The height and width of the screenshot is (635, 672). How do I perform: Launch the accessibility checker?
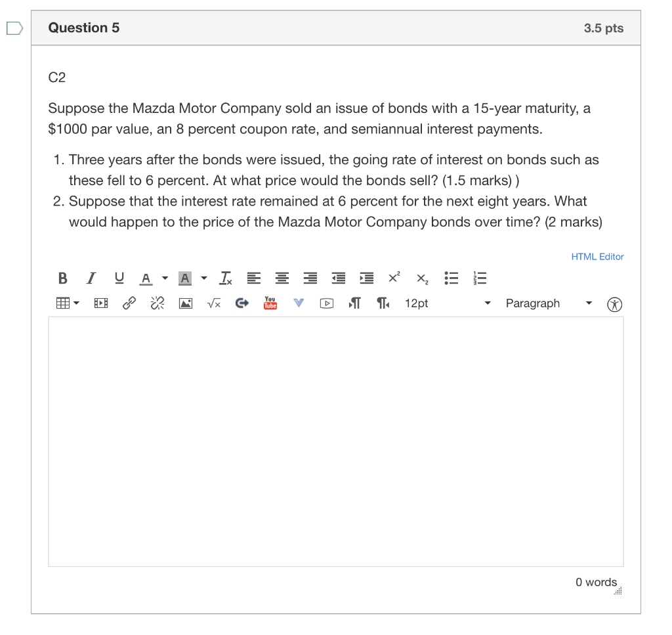614,304
